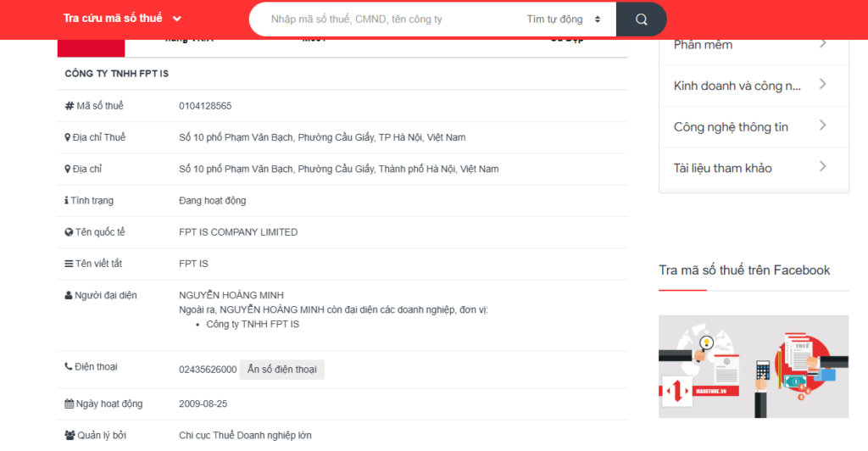
Task: Click the calendar icon beside Ngày hoạt động
Action: coord(70,404)
